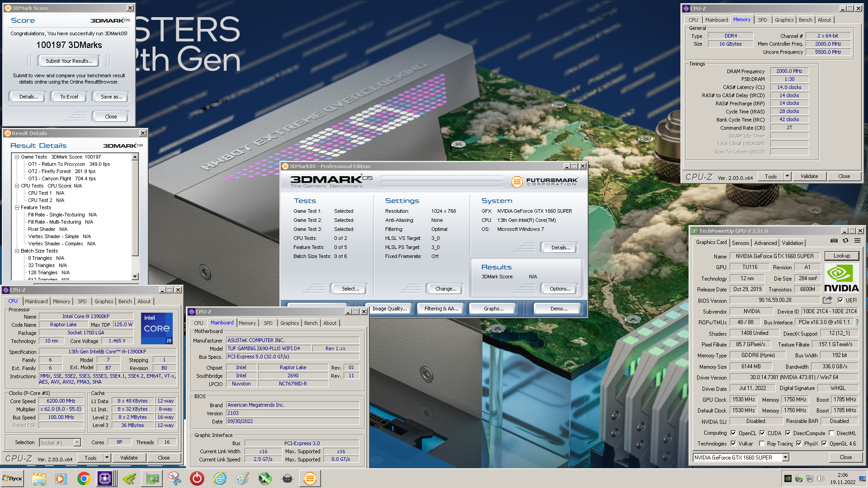Click GPU-Z taskbar icon

152,479
